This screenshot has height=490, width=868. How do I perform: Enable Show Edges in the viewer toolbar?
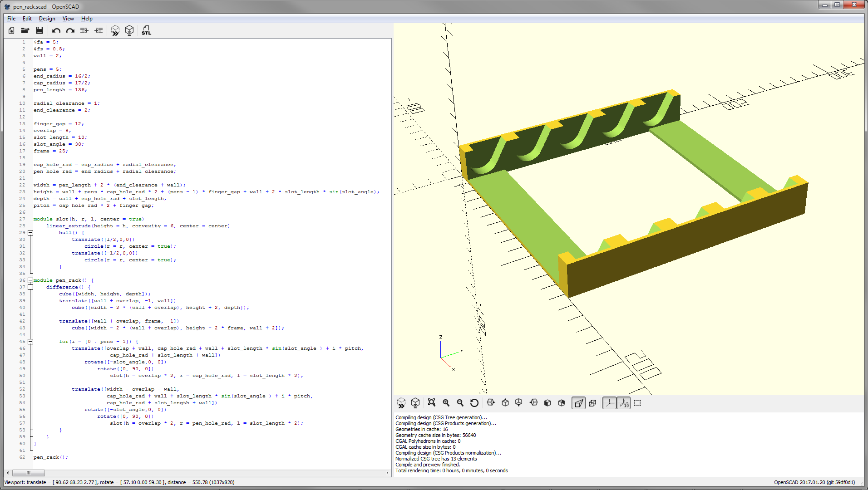[x=637, y=403]
